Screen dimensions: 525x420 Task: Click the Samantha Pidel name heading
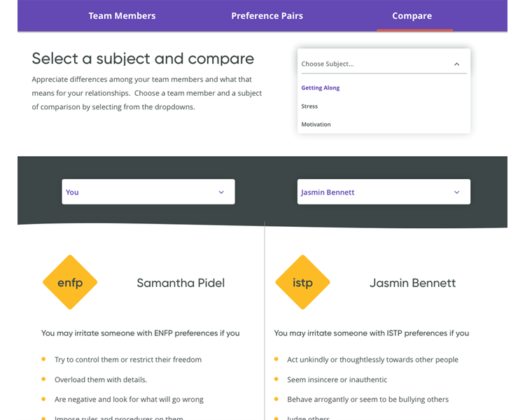[181, 283]
